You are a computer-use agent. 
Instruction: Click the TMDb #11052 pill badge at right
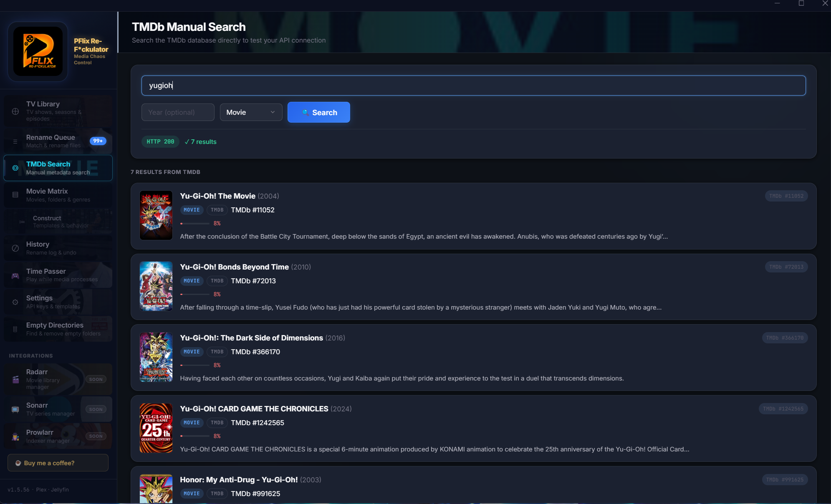[x=786, y=196]
